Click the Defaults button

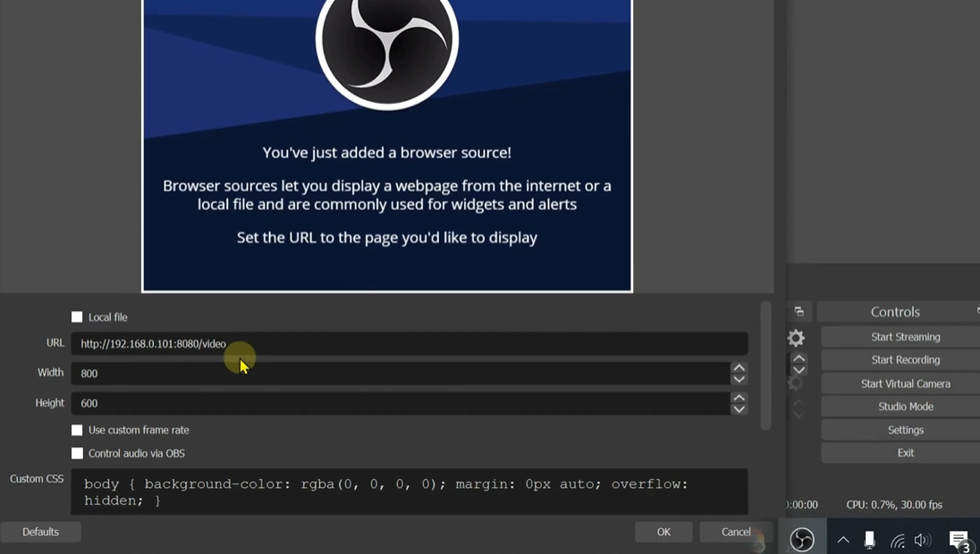(x=40, y=533)
